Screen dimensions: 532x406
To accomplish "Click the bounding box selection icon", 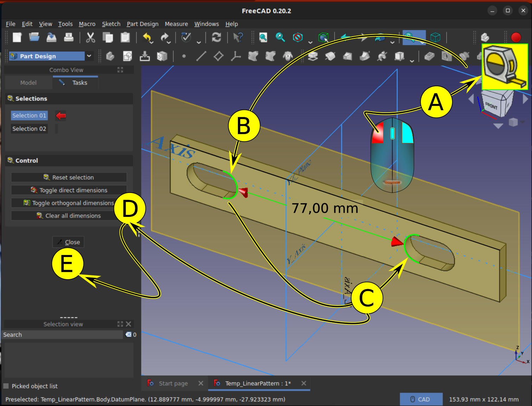I will coord(323,37).
